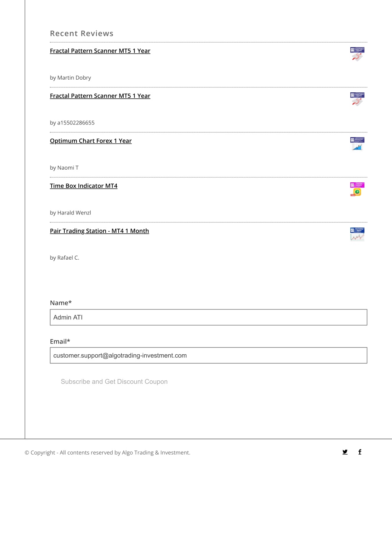Open Pair Trading Station - MT4 1 Month link
Viewport: 392px width, 555px height.
click(99, 231)
